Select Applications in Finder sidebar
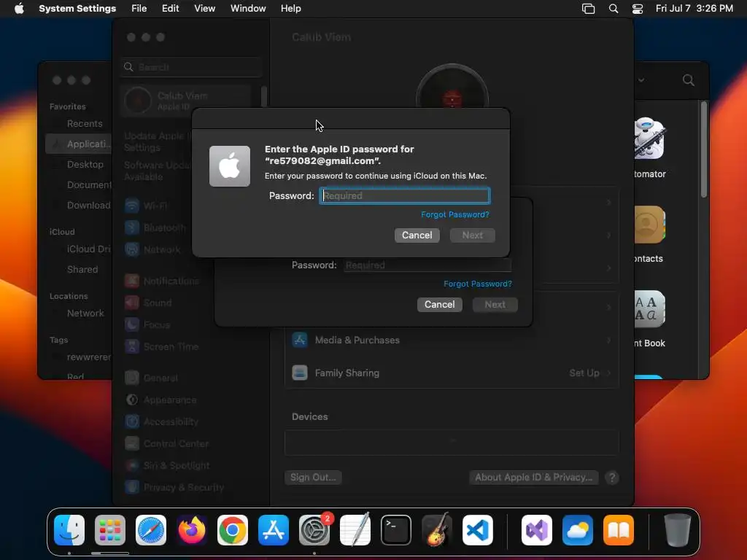This screenshot has height=560, width=747. [x=79, y=144]
